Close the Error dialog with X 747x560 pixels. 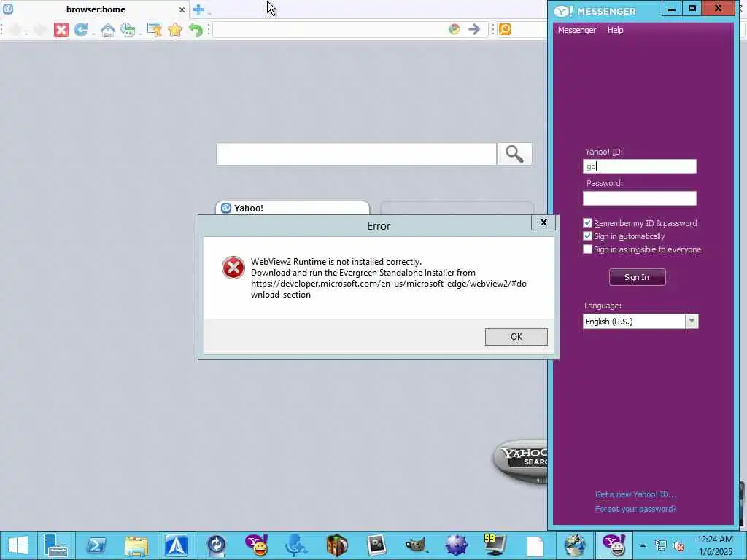coord(543,222)
